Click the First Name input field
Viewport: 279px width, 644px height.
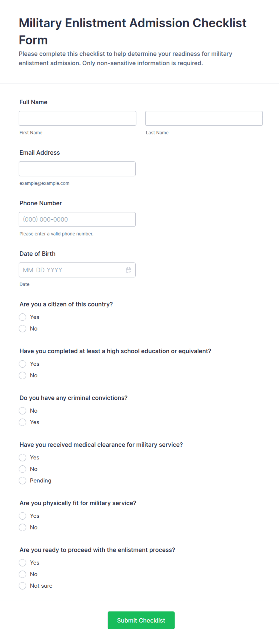click(77, 118)
